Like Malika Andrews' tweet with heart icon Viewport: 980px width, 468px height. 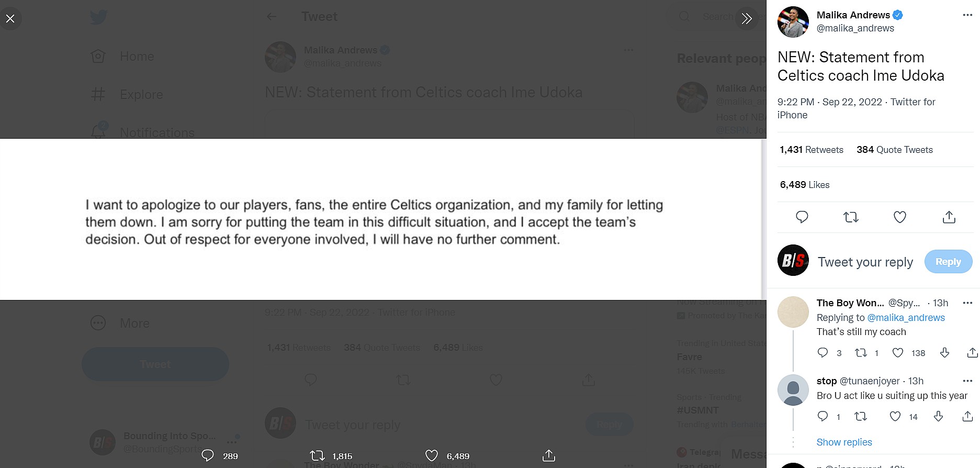coord(899,217)
